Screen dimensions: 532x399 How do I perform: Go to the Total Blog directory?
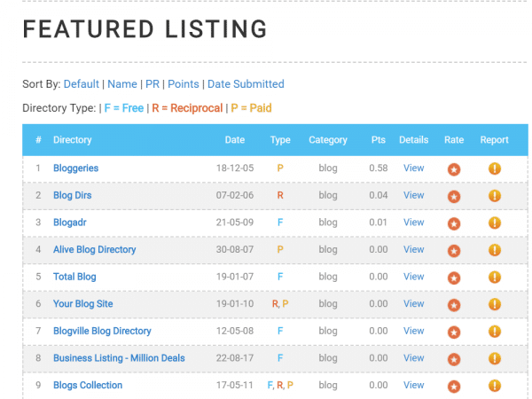[74, 277]
